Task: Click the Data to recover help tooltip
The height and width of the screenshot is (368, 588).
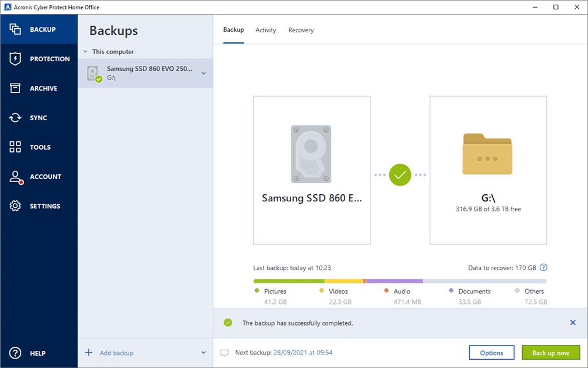Action: (543, 267)
